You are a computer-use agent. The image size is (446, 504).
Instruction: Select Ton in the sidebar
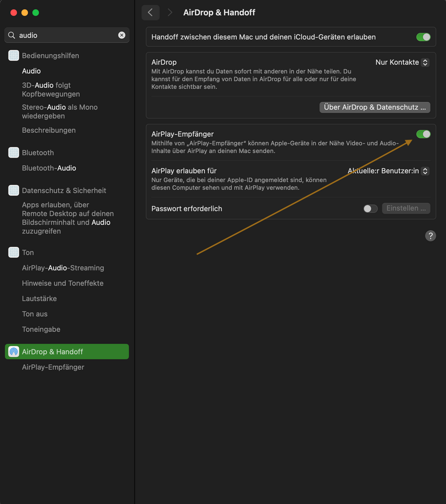click(x=28, y=253)
